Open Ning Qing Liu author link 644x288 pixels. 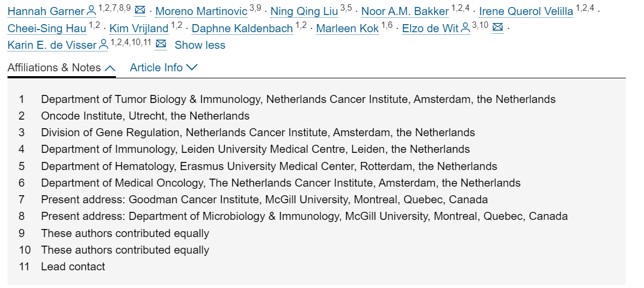point(304,11)
